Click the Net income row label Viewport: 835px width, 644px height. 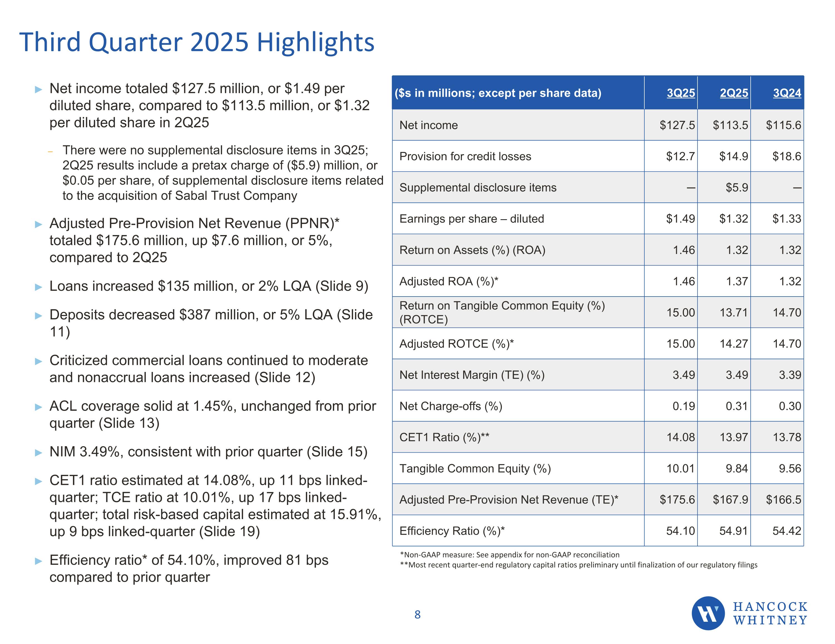pyautogui.click(x=429, y=125)
